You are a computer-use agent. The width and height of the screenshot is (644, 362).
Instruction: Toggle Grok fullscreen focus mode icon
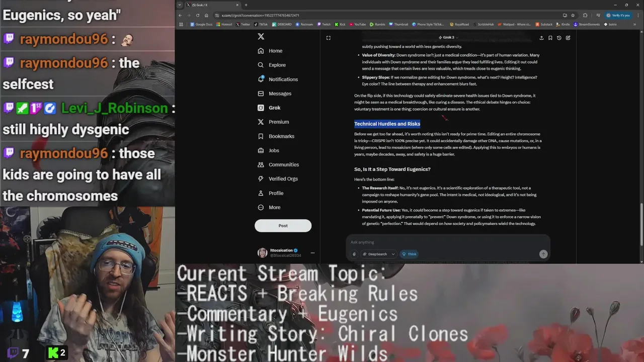[x=328, y=38]
